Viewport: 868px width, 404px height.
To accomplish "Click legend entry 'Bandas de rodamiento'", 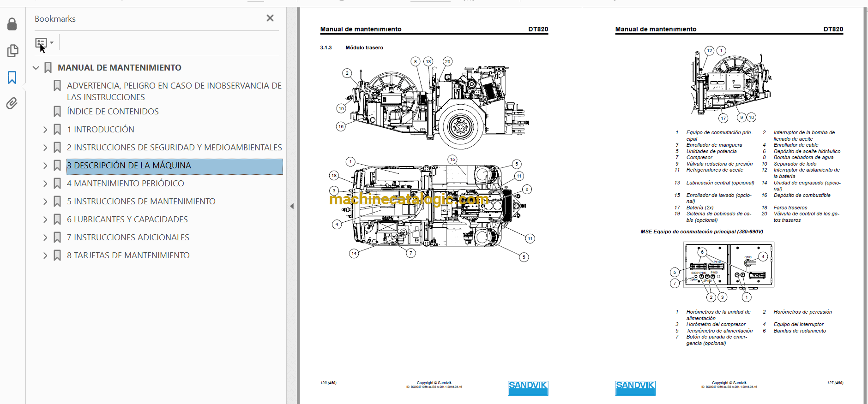I will (800, 331).
